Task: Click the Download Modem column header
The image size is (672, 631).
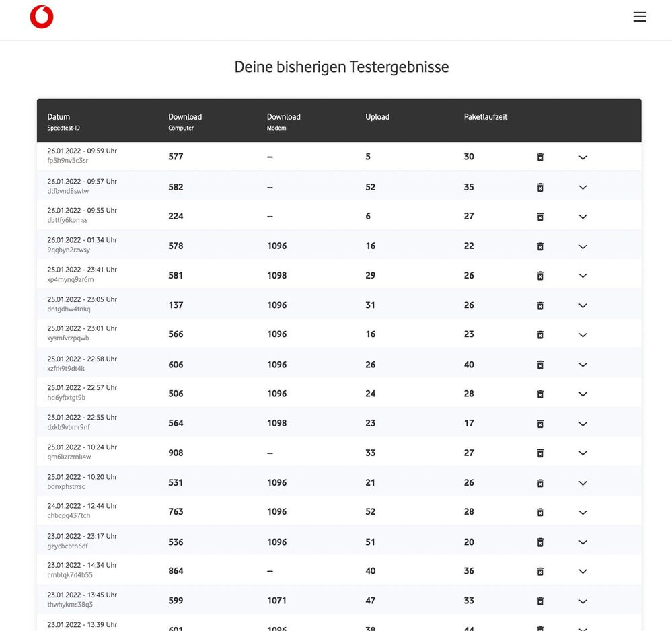Action: 283,122
